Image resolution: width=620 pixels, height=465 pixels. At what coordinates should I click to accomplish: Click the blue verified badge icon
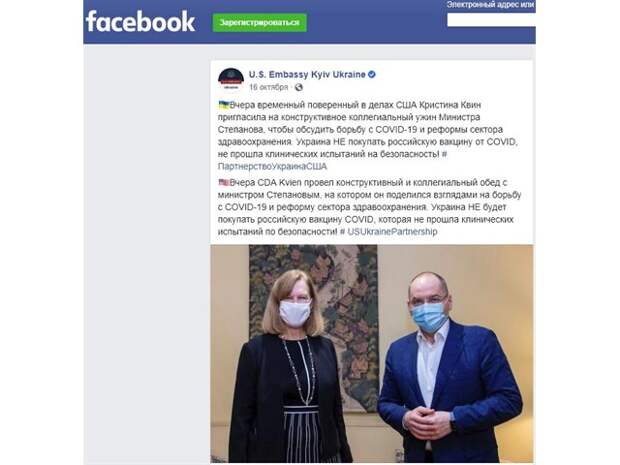(x=372, y=74)
